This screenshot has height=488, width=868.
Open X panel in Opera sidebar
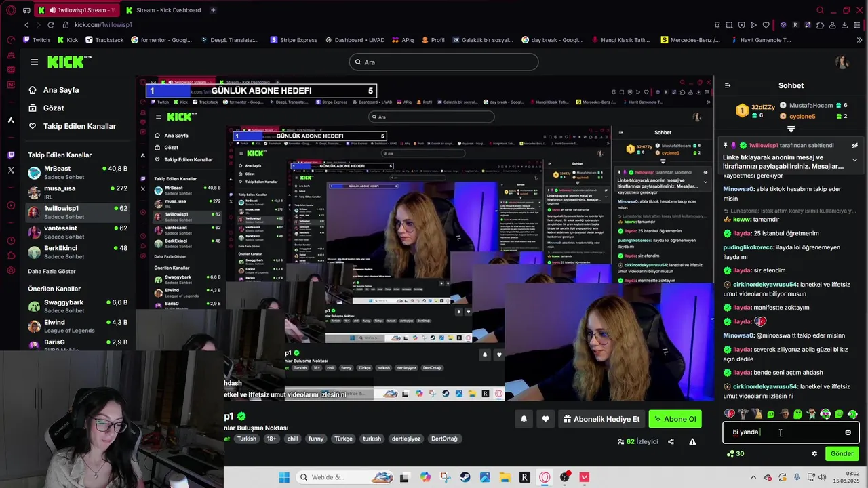point(11,170)
